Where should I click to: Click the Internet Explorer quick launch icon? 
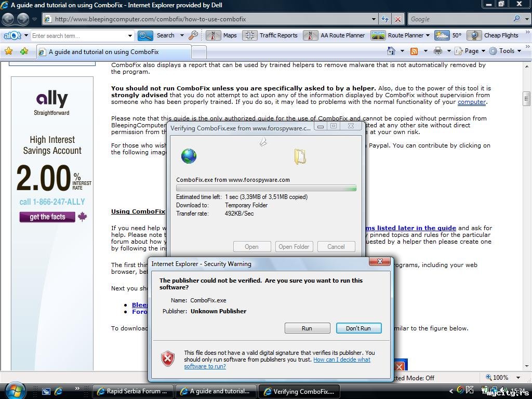[59, 391]
